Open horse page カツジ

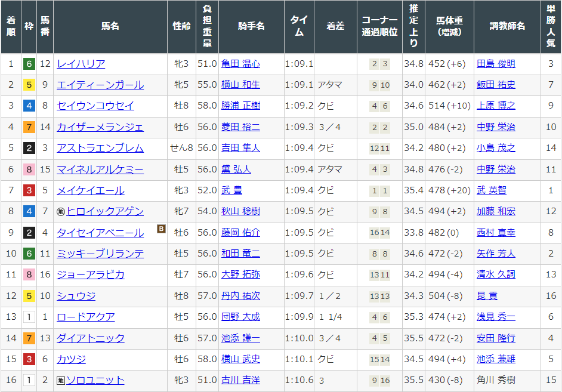pyautogui.click(x=72, y=359)
